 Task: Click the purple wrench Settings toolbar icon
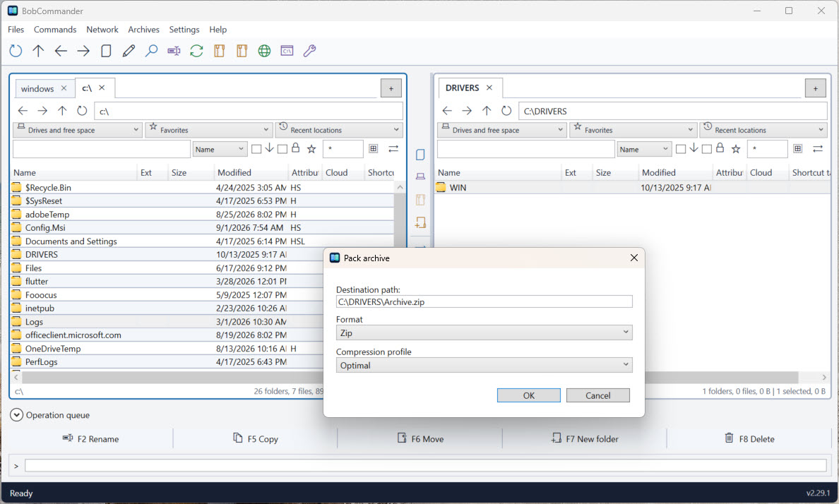(x=309, y=51)
